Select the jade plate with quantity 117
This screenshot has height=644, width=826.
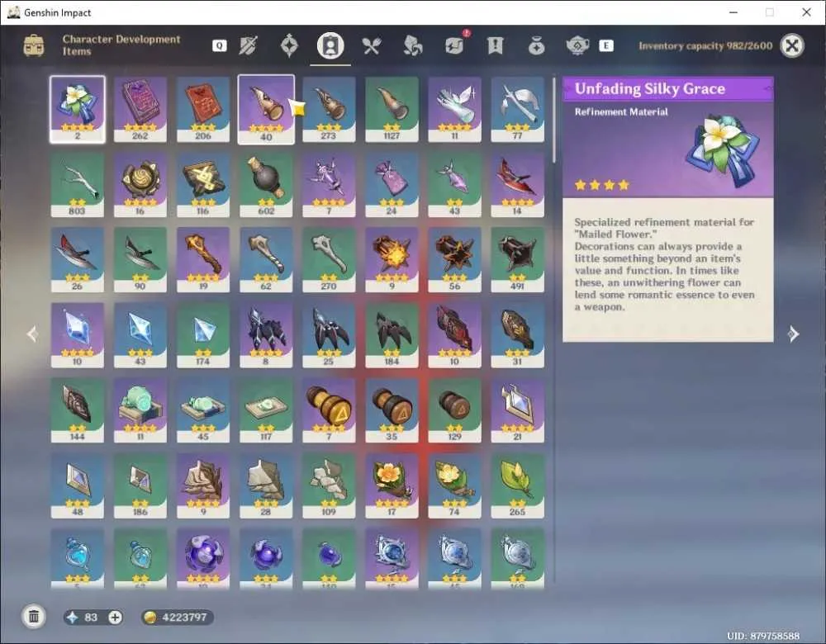(x=266, y=410)
